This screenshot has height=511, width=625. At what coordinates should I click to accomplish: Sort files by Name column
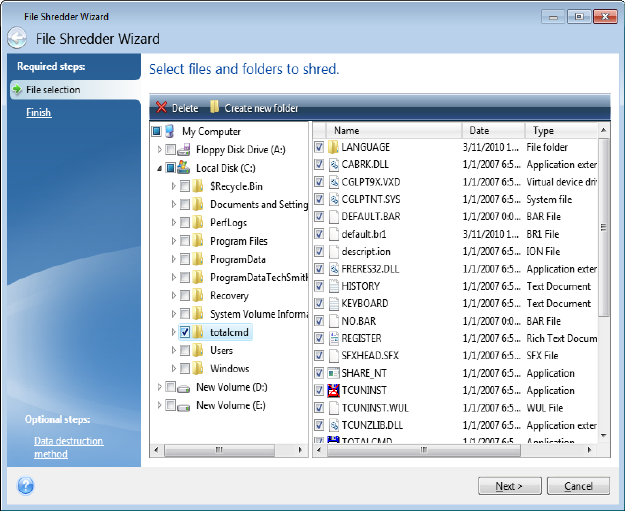[394, 130]
